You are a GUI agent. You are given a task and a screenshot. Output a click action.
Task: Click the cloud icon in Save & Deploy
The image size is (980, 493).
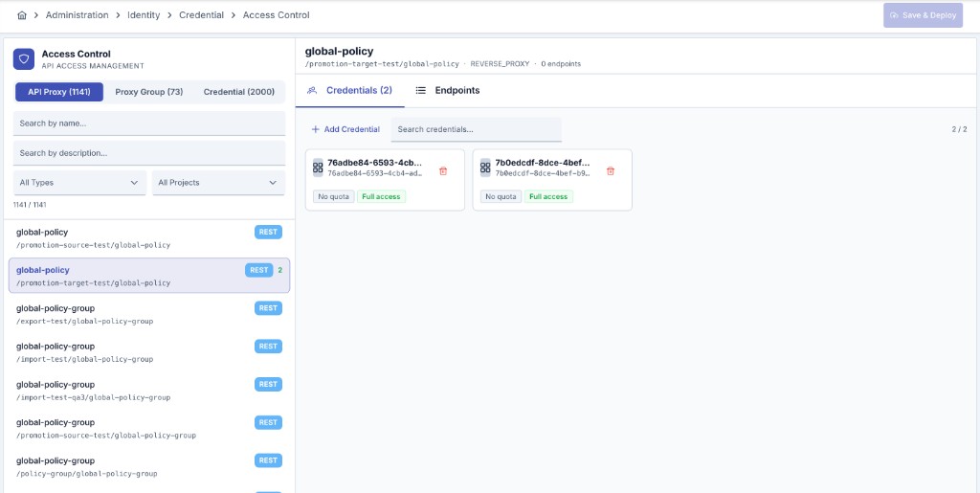pyautogui.click(x=894, y=15)
